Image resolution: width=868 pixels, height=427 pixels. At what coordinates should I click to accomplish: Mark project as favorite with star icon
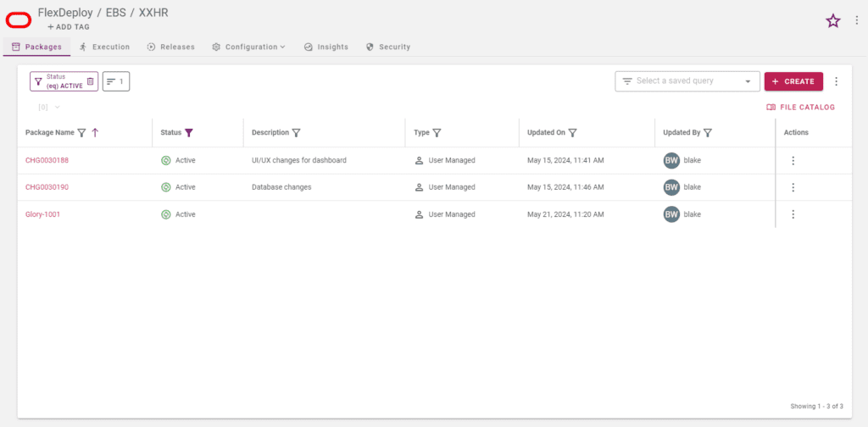pyautogui.click(x=832, y=21)
